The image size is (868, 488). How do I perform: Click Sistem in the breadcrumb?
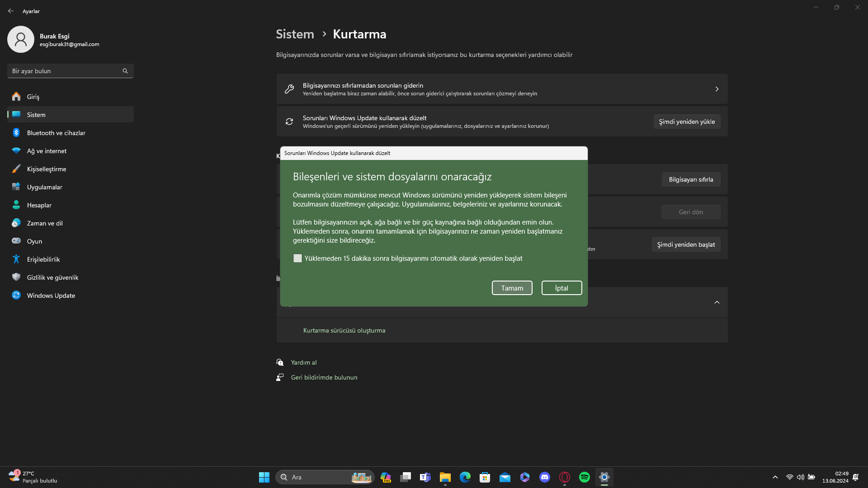[x=295, y=34]
